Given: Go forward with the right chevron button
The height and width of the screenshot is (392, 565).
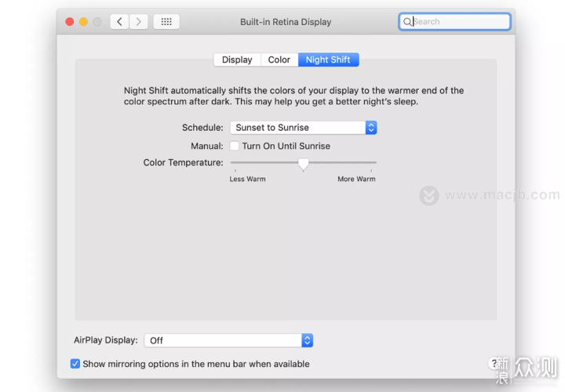Looking at the screenshot, I should click(x=138, y=22).
